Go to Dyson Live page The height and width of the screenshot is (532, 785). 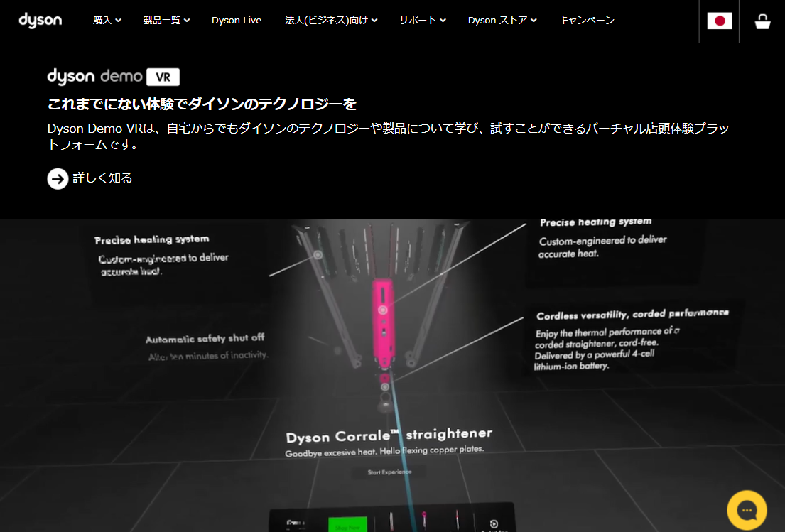[237, 21]
